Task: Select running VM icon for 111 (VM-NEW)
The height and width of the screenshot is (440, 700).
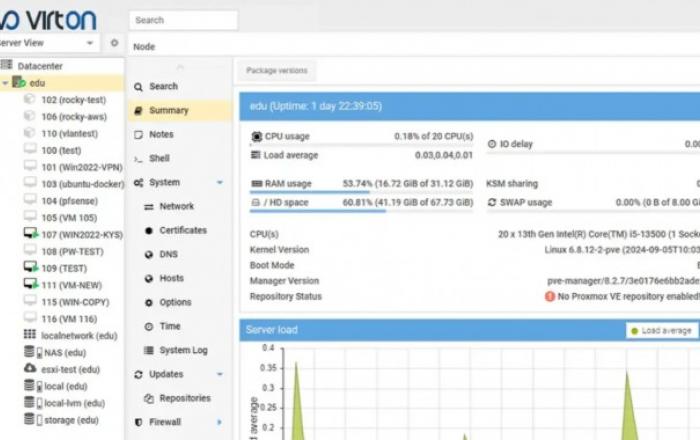Action: [x=31, y=284]
